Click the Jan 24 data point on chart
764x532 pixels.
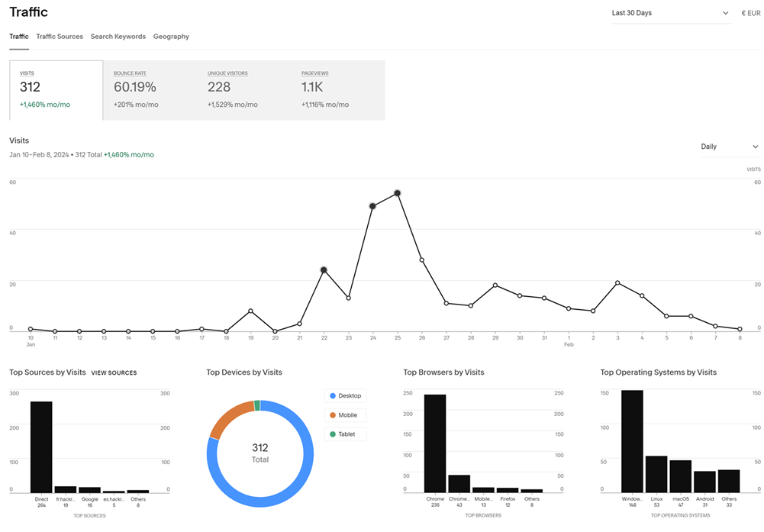point(372,206)
